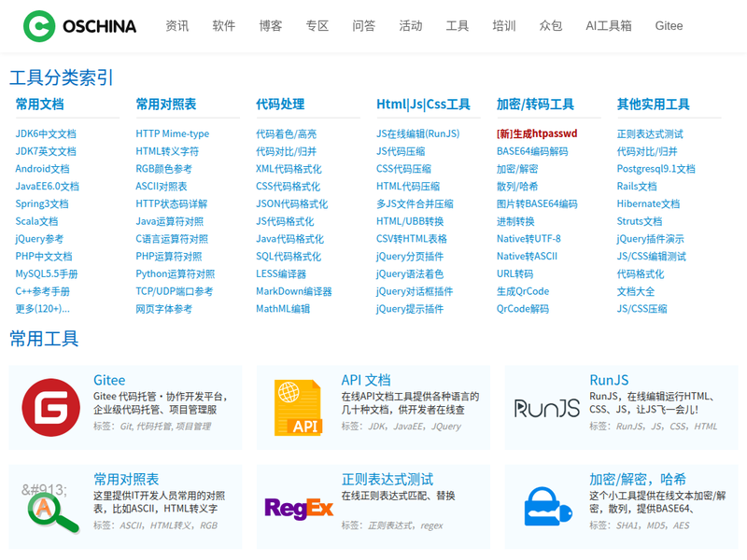Click 更多(120+)... link
The image size is (747, 560).
point(42,309)
